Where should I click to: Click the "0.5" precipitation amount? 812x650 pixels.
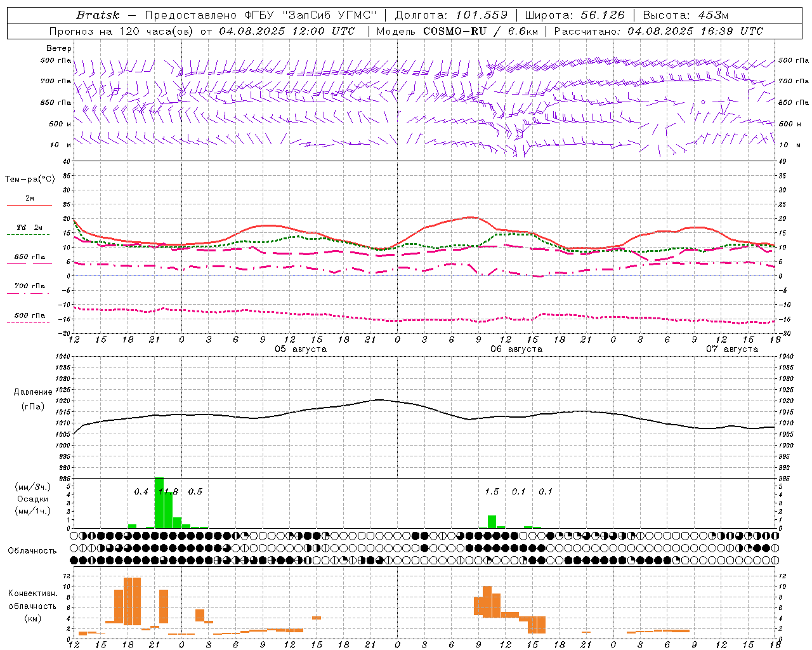click(x=195, y=492)
